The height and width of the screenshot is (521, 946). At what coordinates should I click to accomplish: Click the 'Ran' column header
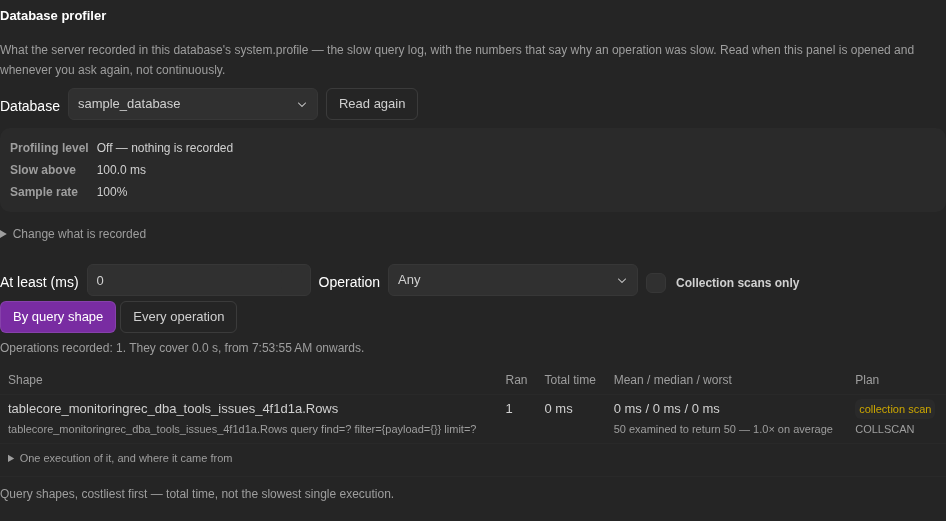(x=516, y=380)
